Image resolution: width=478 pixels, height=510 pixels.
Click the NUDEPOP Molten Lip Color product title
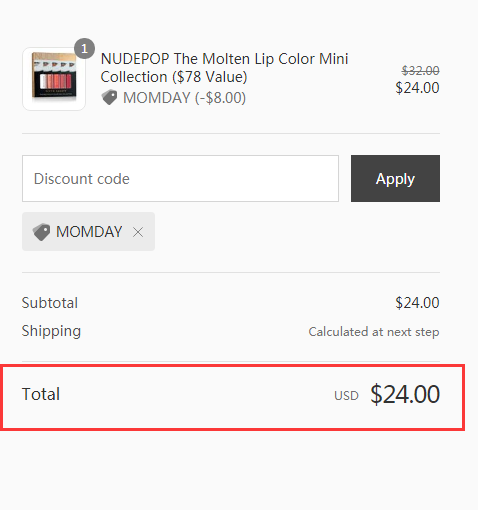[224, 68]
